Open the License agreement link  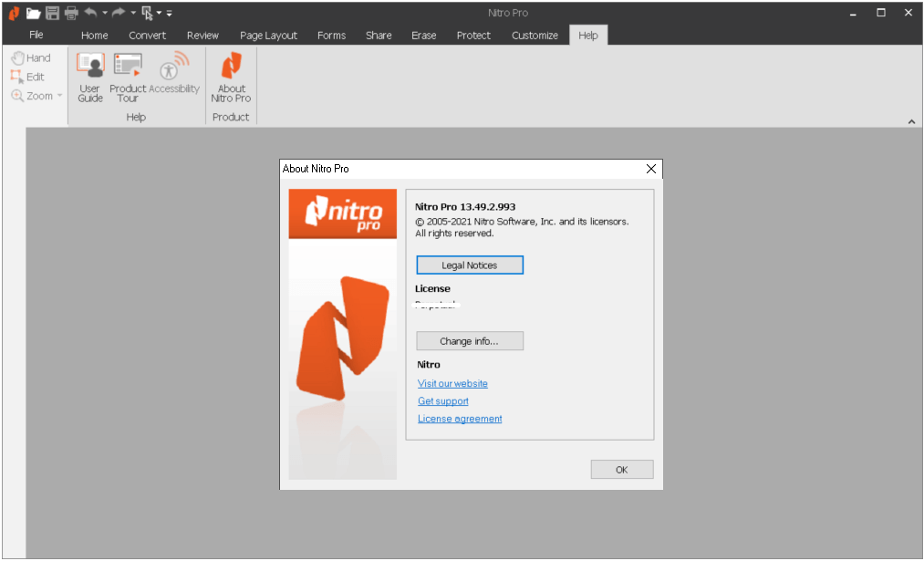pos(460,419)
